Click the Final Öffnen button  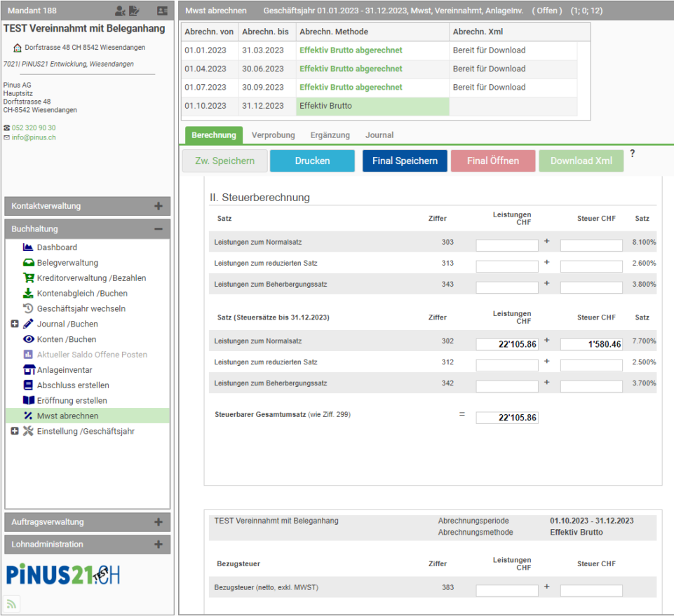[x=493, y=160]
